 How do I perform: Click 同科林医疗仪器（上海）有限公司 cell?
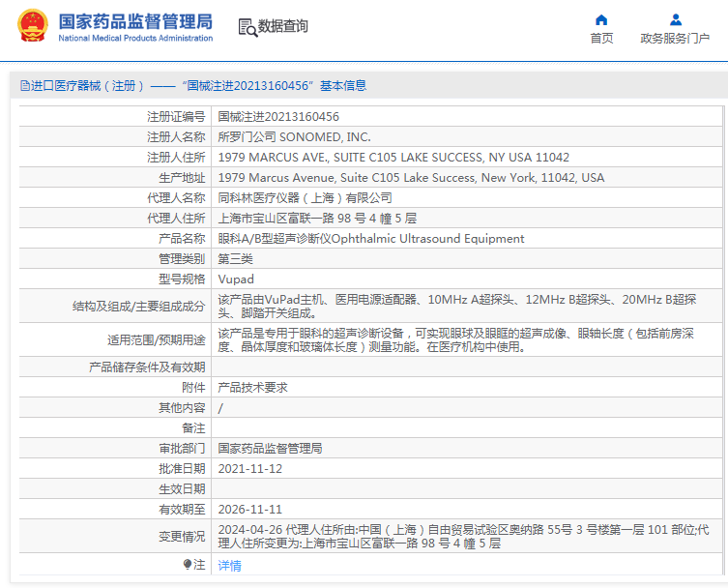coord(306,198)
